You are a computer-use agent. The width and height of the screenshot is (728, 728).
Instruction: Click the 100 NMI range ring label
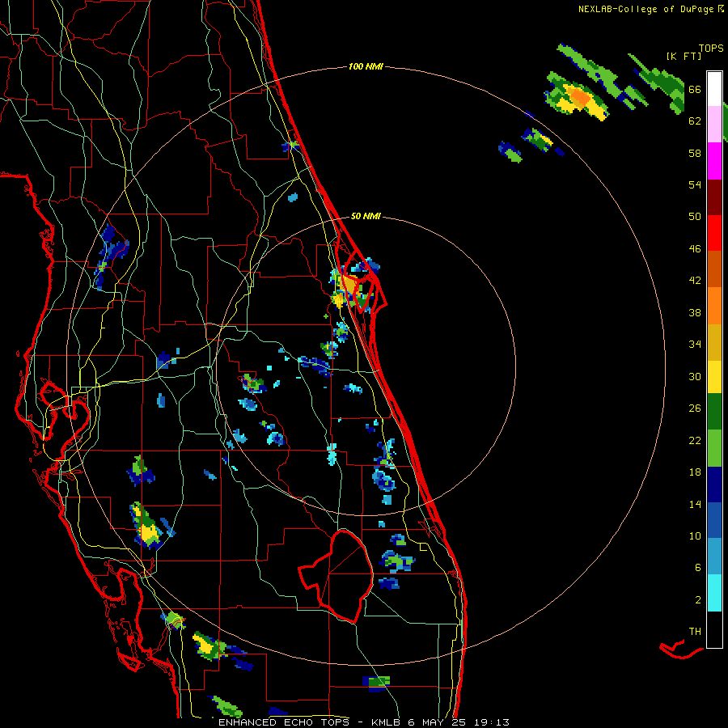tap(366, 67)
